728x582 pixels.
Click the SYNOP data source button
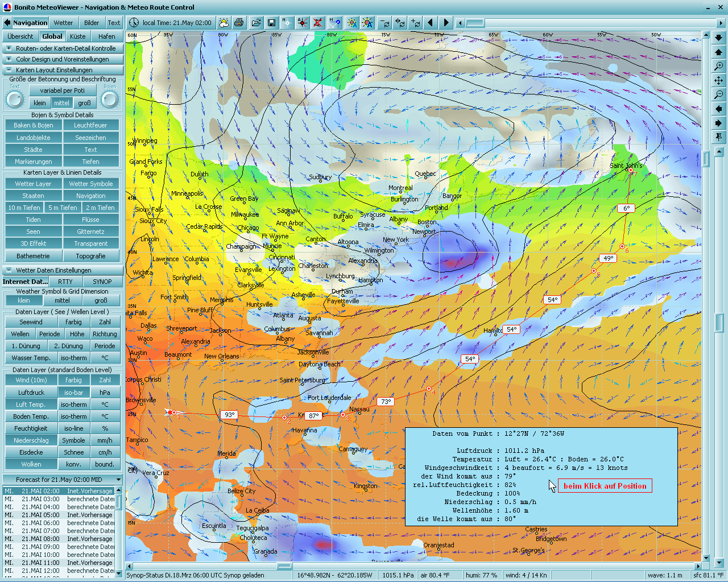point(102,282)
